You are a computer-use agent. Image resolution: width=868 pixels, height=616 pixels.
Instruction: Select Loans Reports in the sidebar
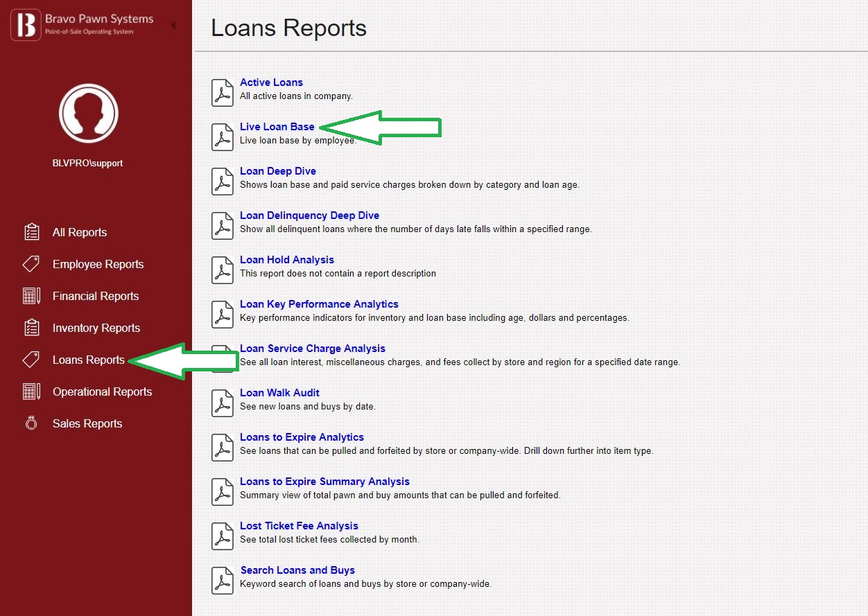(x=89, y=360)
